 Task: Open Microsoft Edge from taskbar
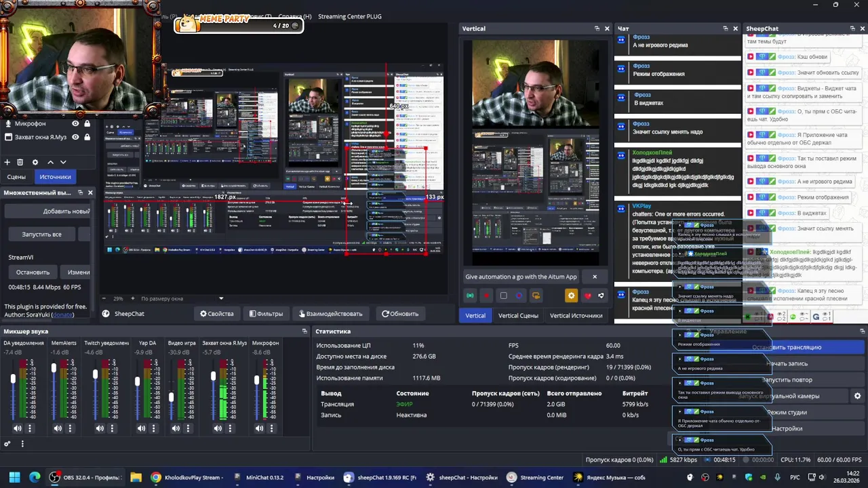pyautogui.click(x=35, y=477)
